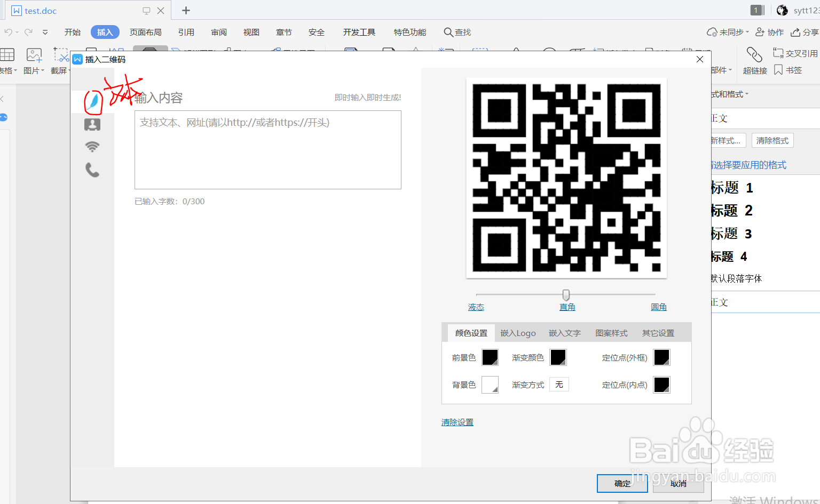Switch to 嵌入Logo tab
The width and height of the screenshot is (820, 504).
[x=518, y=333]
